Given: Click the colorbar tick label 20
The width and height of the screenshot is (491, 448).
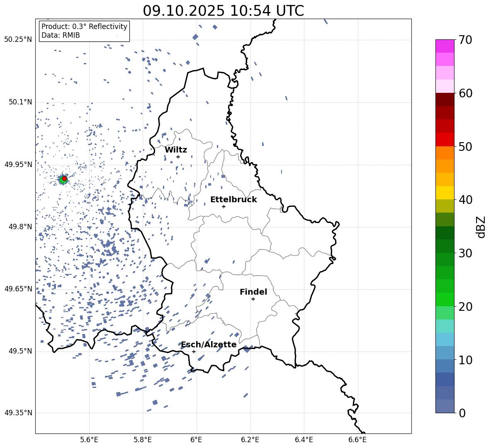Looking at the screenshot, I should click(465, 307).
